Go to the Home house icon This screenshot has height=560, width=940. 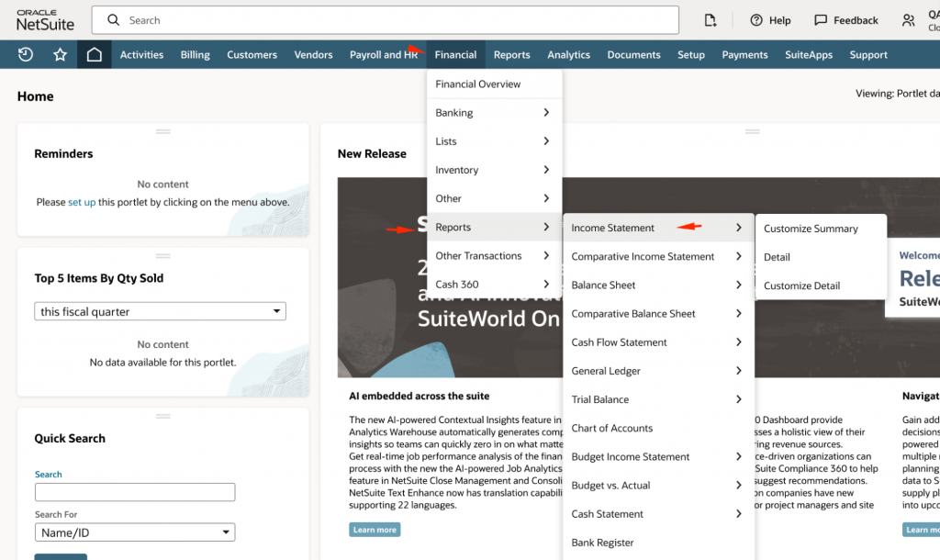click(94, 54)
